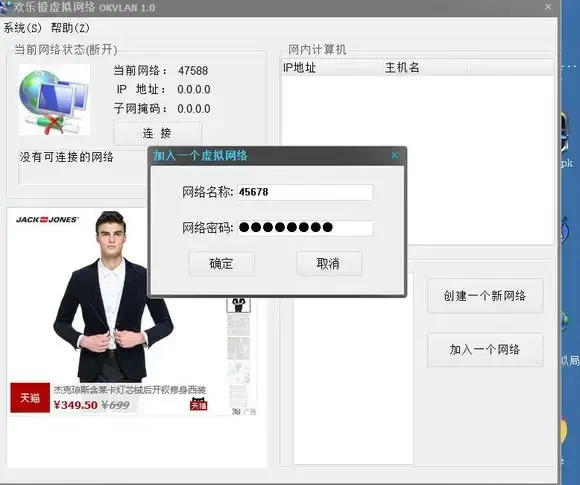Focus the 网络密码 password field

coord(305,228)
